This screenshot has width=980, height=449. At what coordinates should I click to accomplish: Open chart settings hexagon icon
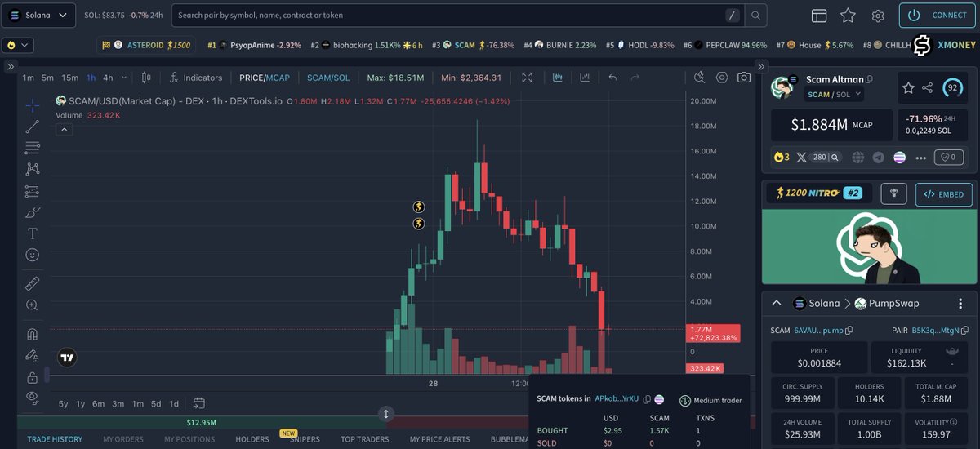tap(722, 78)
